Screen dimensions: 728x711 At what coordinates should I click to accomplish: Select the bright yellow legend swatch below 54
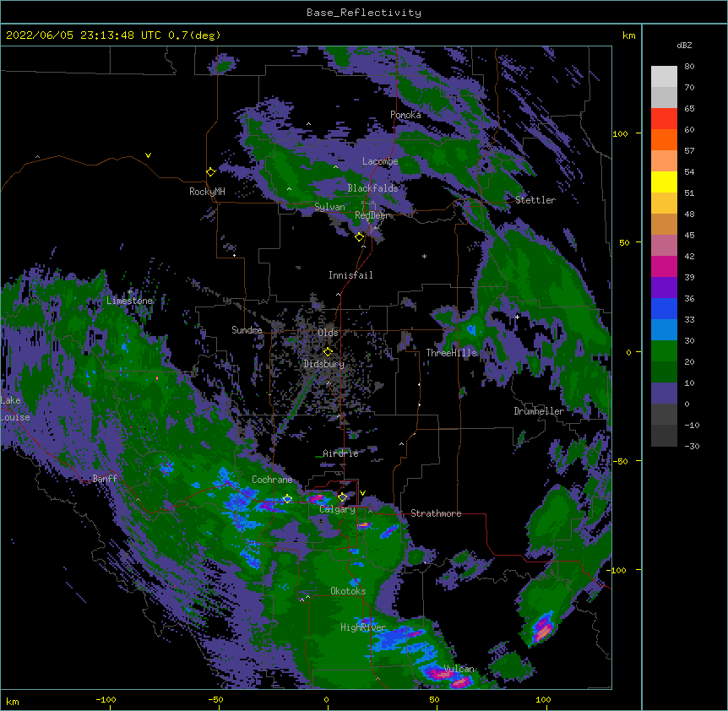[664, 182]
